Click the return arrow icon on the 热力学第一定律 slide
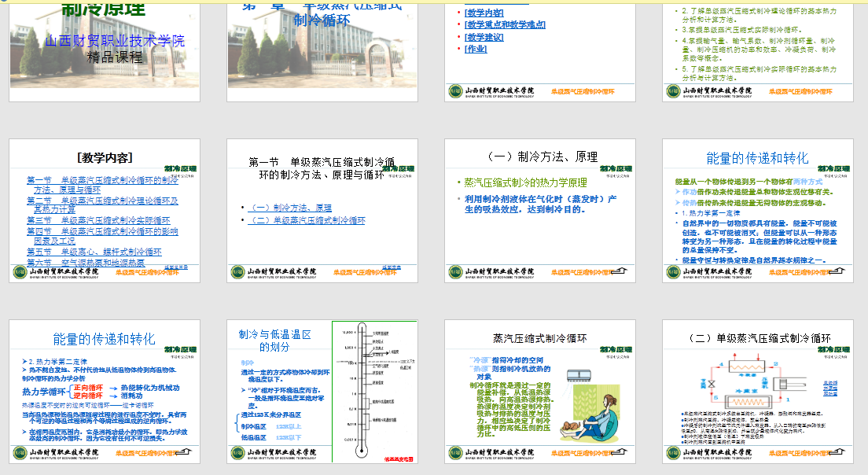Image resolution: width=868 pixels, height=475 pixels. coord(837,271)
